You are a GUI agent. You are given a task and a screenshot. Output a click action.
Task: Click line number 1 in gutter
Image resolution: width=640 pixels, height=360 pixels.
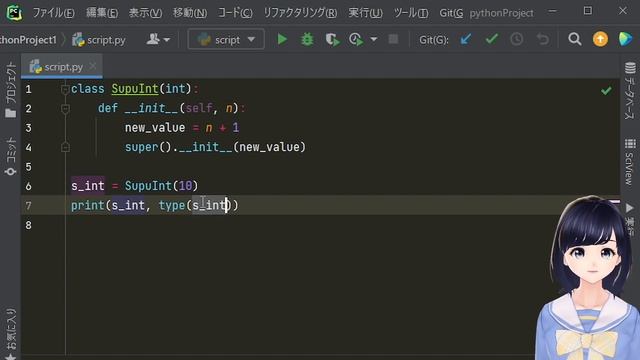tap(28, 89)
